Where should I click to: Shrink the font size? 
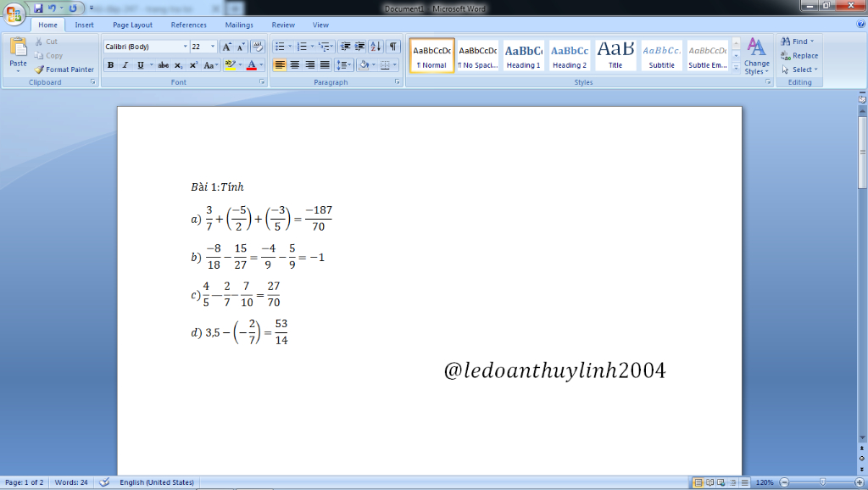240,47
